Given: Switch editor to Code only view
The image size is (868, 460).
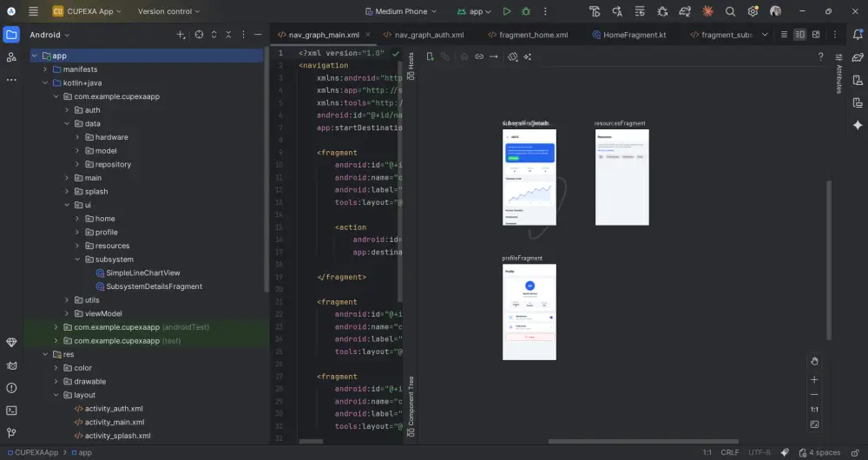Looking at the screenshot, I should 784,35.
